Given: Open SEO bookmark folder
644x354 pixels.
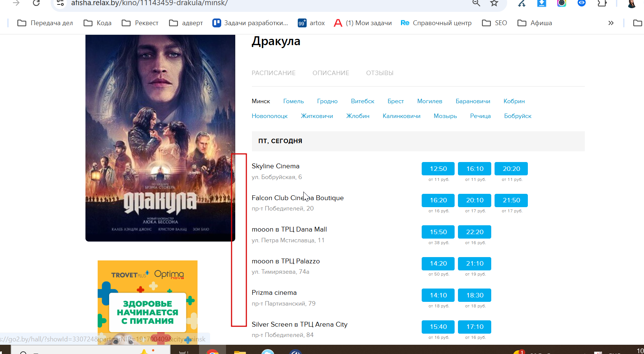Looking at the screenshot, I should tap(495, 23).
